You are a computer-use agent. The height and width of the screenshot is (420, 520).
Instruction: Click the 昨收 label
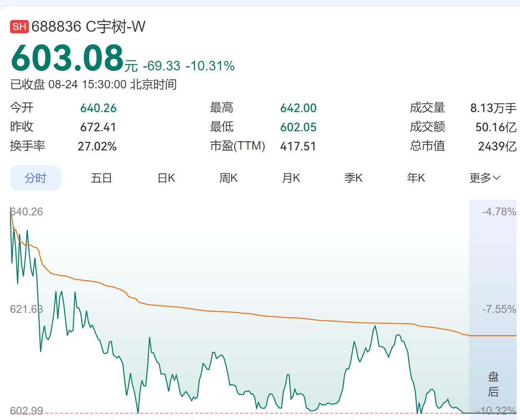tap(22, 127)
